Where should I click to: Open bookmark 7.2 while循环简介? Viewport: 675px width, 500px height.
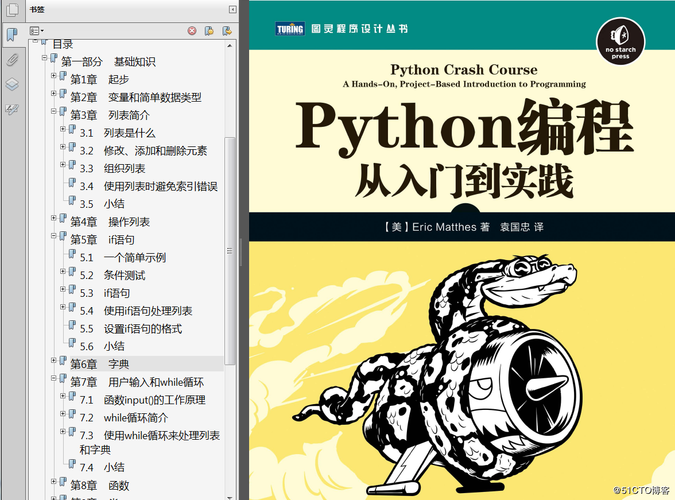coord(124,418)
